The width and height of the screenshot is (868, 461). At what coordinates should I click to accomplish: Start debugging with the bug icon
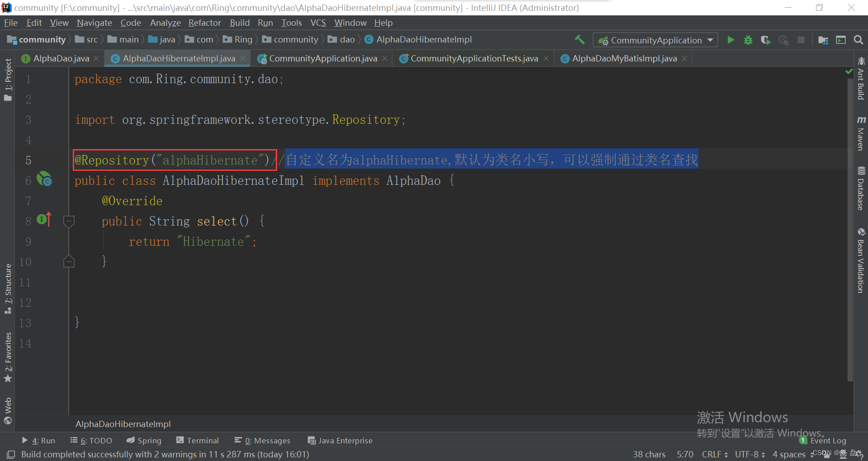point(748,40)
